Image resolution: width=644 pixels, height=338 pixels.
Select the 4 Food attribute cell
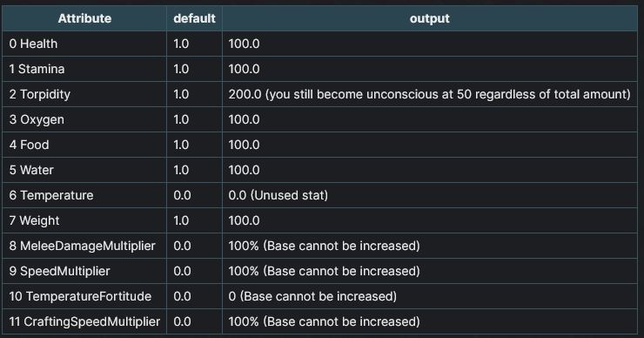(84, 145)
